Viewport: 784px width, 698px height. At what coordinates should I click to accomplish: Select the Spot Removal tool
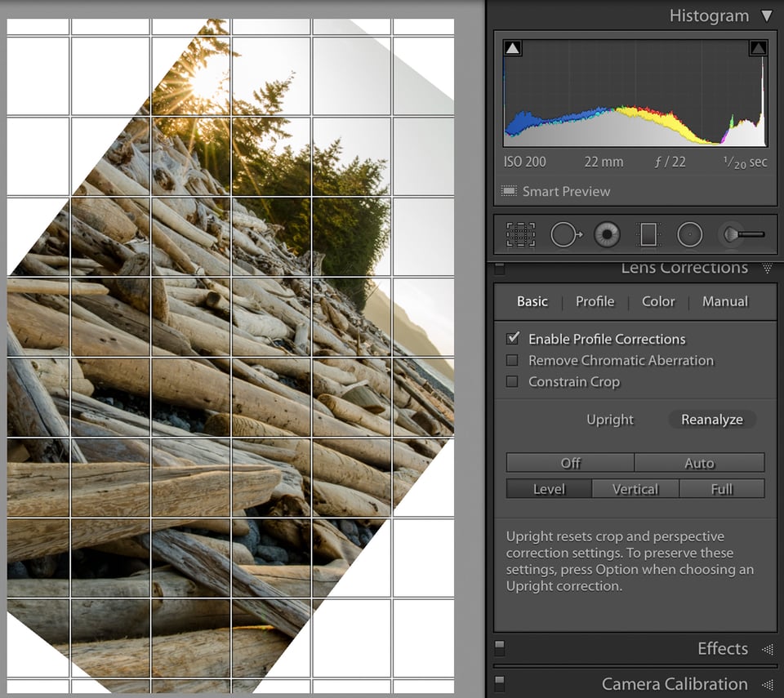click(x=565, y=234)
